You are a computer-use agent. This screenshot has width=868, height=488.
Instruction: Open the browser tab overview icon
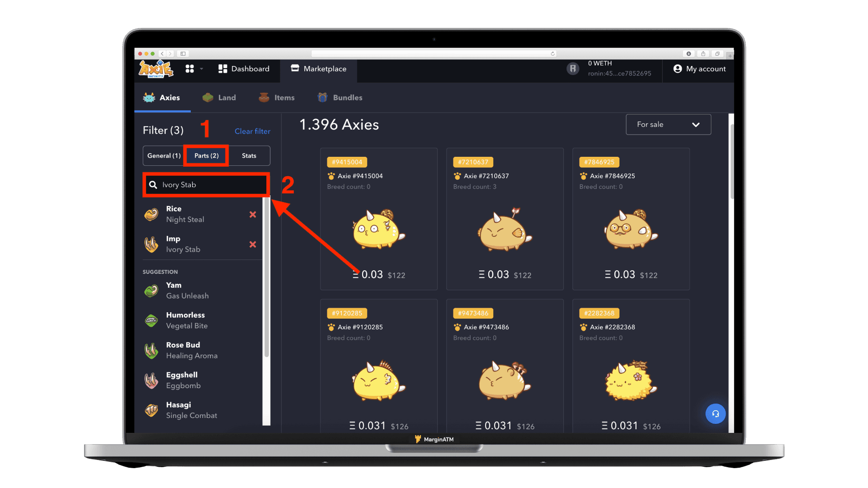pos(717,54)
